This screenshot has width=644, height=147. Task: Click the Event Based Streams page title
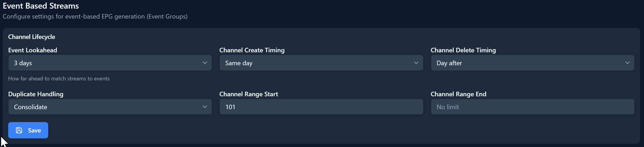[41, 6]
